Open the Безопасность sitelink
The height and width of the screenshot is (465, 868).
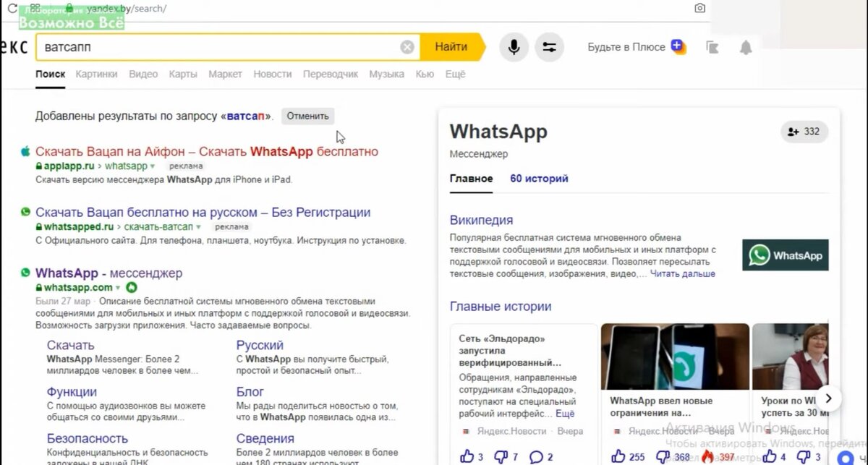click(88, 438)
